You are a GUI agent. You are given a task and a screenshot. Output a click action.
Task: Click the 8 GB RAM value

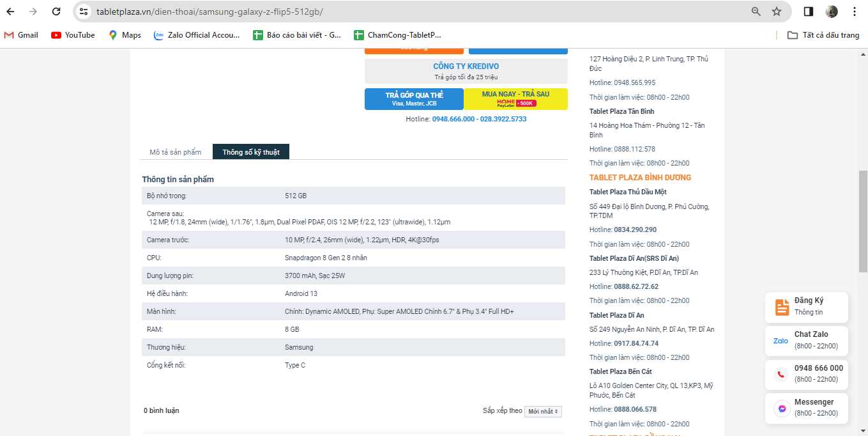292,329
